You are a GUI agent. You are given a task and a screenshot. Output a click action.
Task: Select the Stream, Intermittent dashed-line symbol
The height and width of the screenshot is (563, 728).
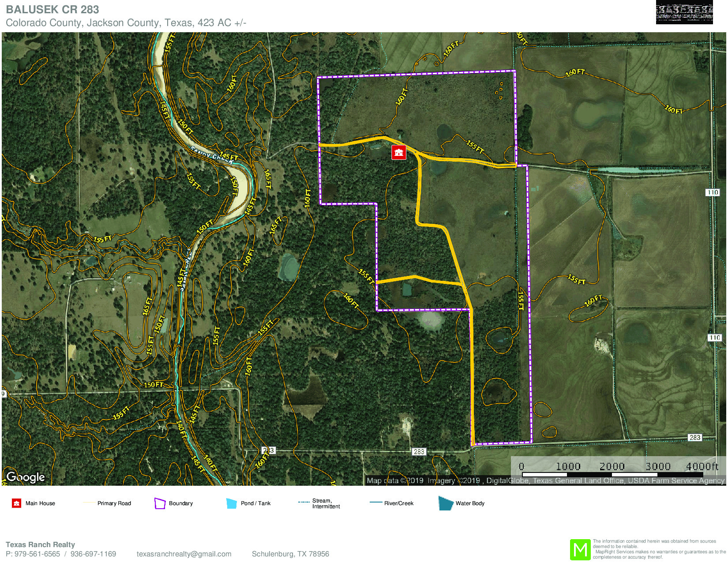304,502
